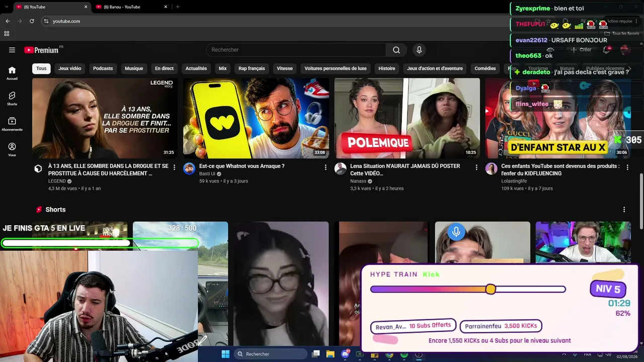Go back with the browser back arrow
644x362 pixels.
tap(8, 21)
